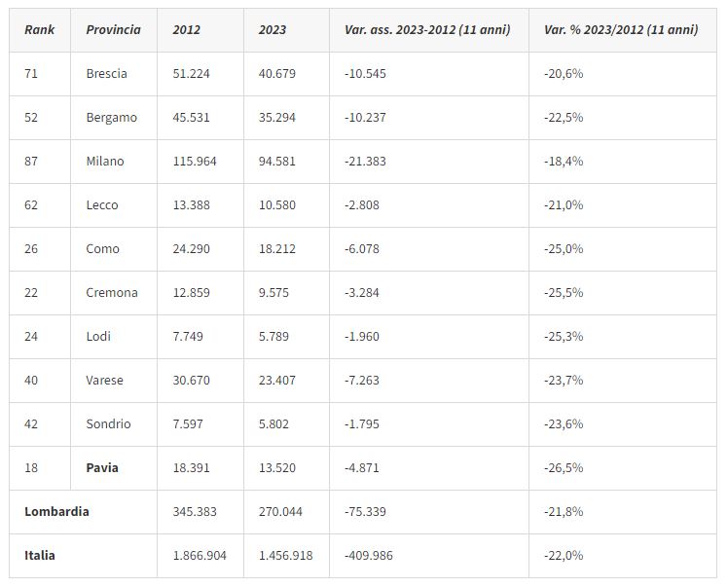Select the Milano province cell
Screen dimensions: 728x587
105,162
